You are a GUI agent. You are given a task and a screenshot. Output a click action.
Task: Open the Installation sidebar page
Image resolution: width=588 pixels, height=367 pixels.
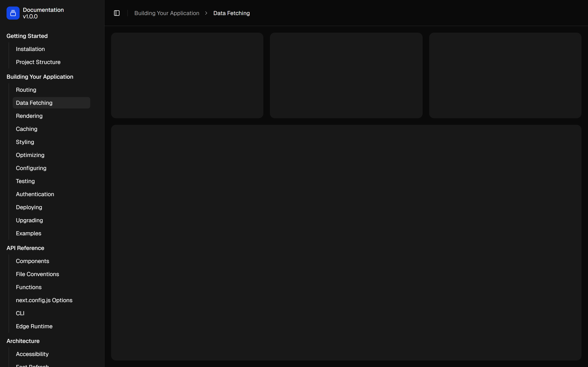(30, 49)
